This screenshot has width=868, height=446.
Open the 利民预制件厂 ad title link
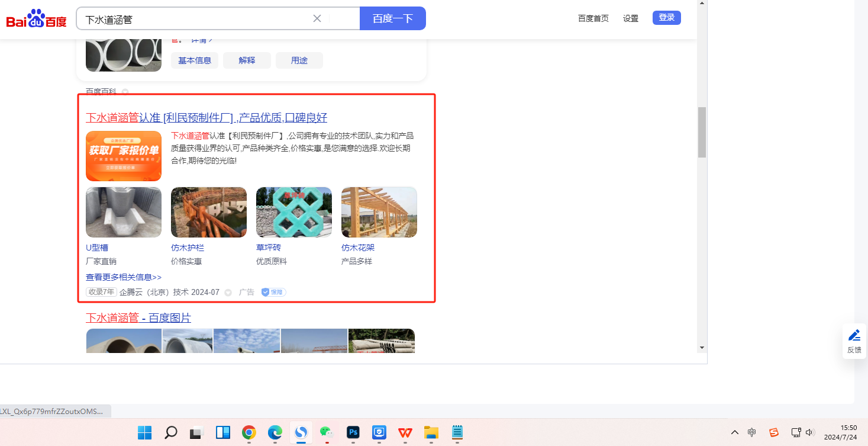pos(206,117)
